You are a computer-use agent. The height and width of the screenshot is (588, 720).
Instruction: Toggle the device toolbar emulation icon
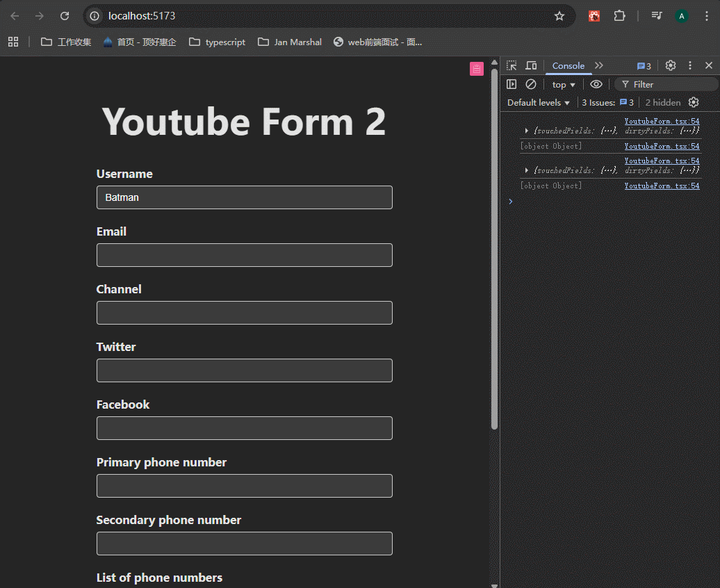coord(531,65)
